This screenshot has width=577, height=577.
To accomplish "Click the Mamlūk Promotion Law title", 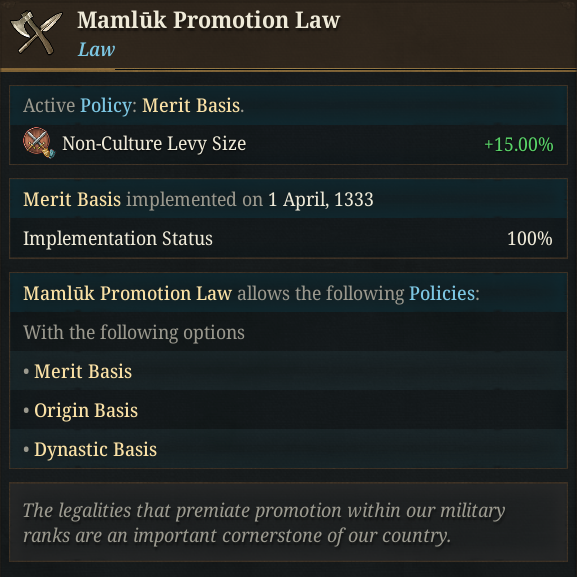I will [x=209, y=20].
